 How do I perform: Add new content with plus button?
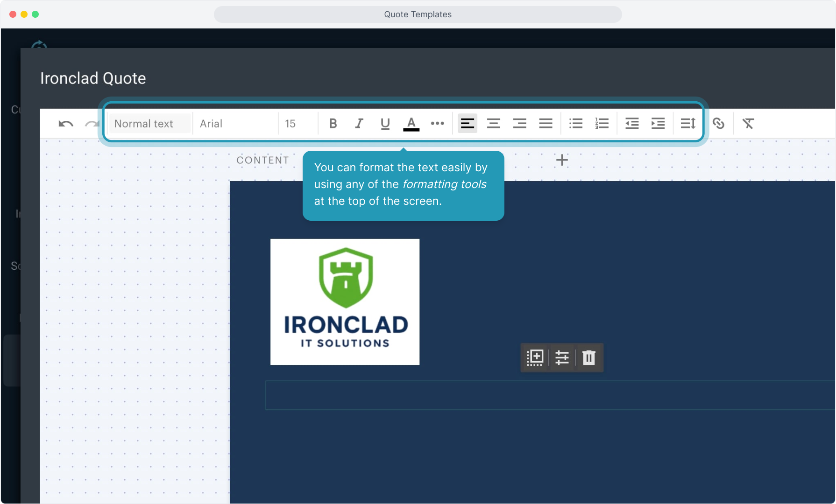click(x=562, y=160)
